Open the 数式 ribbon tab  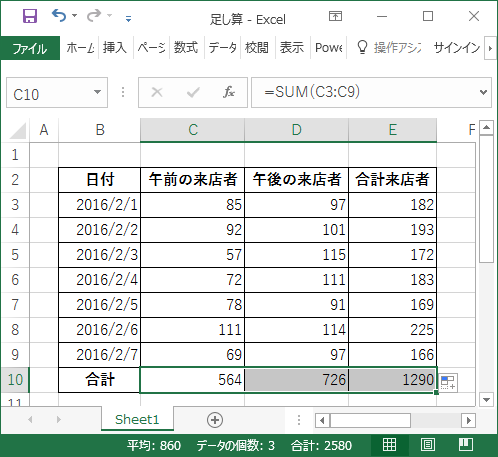click(186, 48)
